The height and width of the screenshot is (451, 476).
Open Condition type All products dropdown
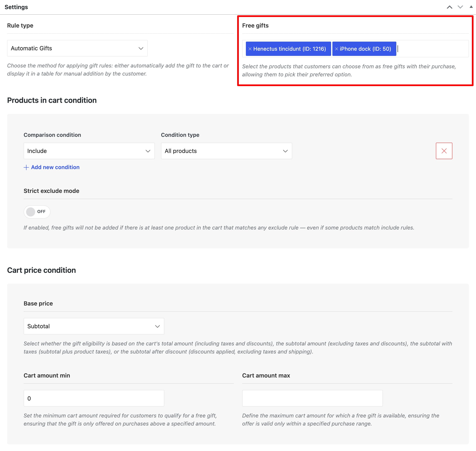[226, 151]
